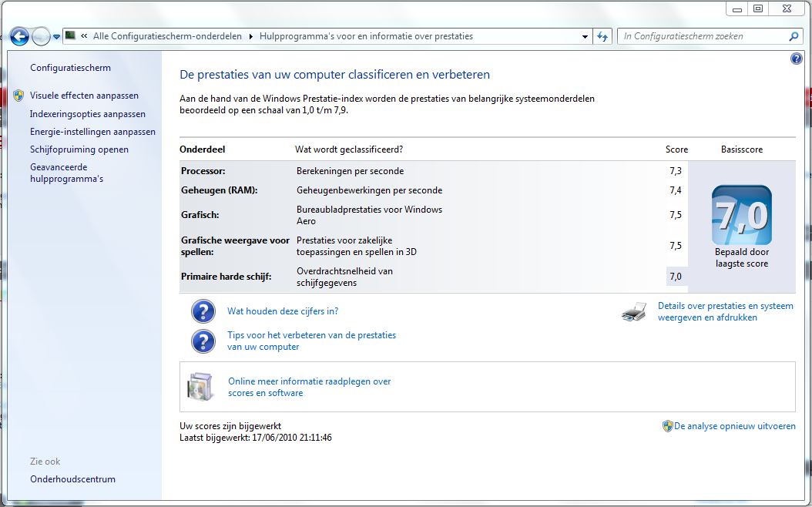
Task: Click 'De analyse opnieuw uitvoeren'
Action: tap(735, 426)
